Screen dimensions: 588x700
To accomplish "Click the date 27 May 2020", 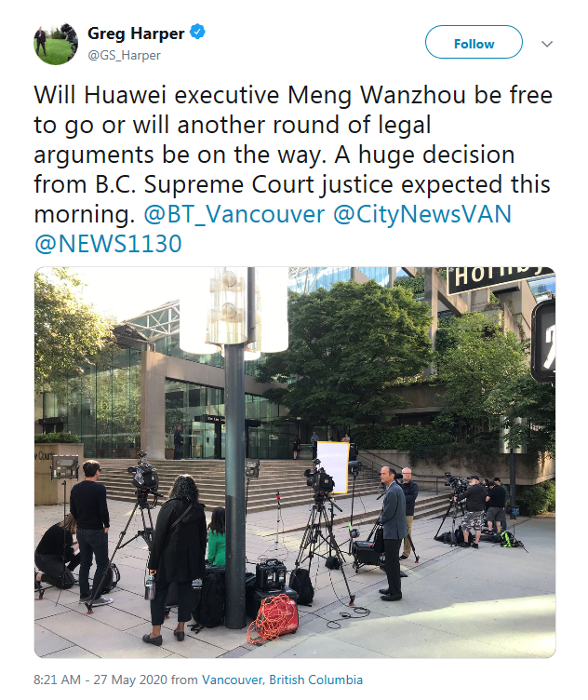I will coord(130,680).
